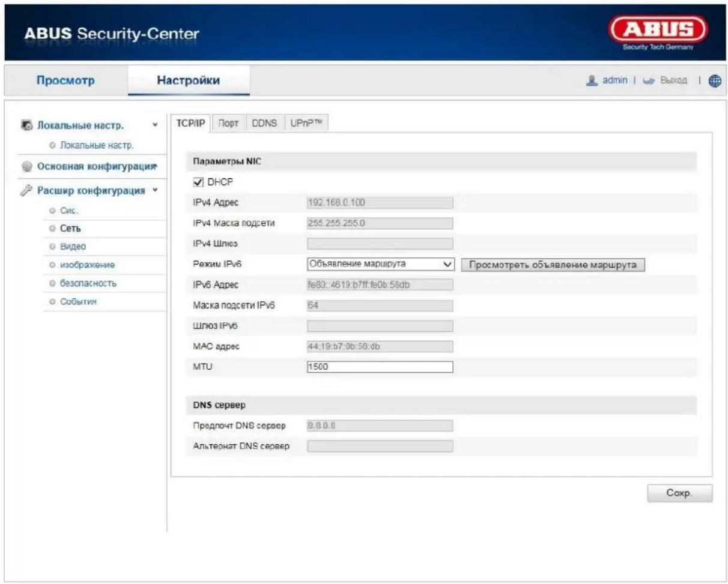The height and width of the screenshot is (584, 728).
Task: Switch to the Просмотр tab
Action: [x=65, y=80]
